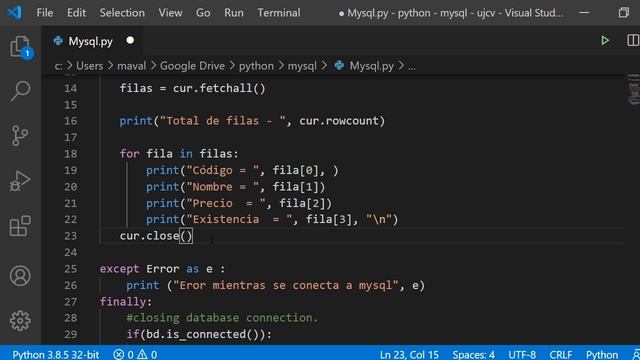Click the "Existencia = " string on line 22

239,219
